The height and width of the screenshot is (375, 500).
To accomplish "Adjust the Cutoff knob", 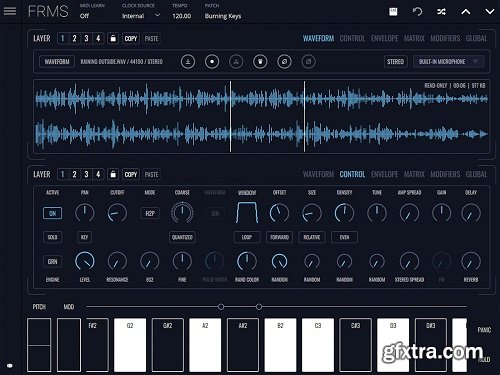I will click(117, 213).
